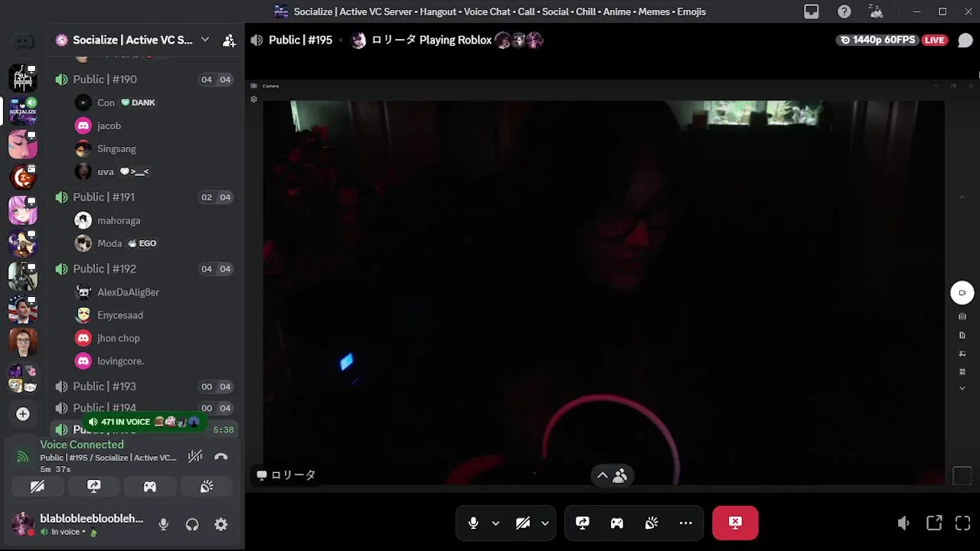Pop out the stream window
The width and height of the screenshot is (980, 551).
[x=934, y=523]
